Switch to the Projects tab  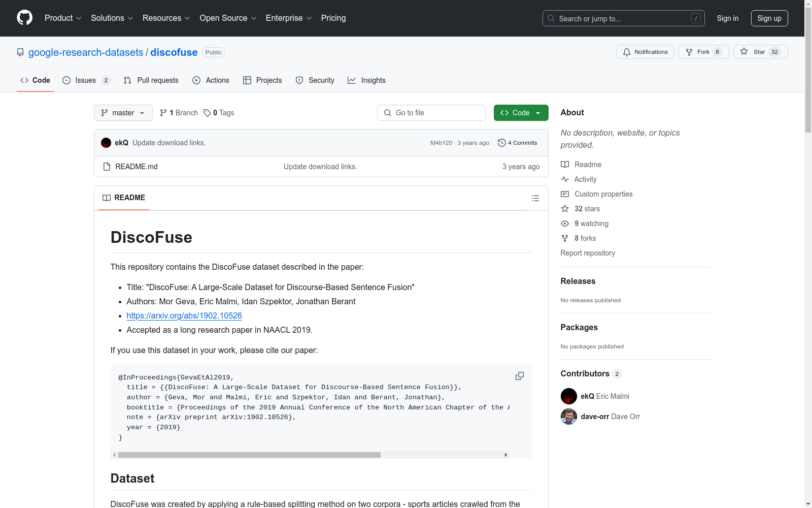(262, 80)
